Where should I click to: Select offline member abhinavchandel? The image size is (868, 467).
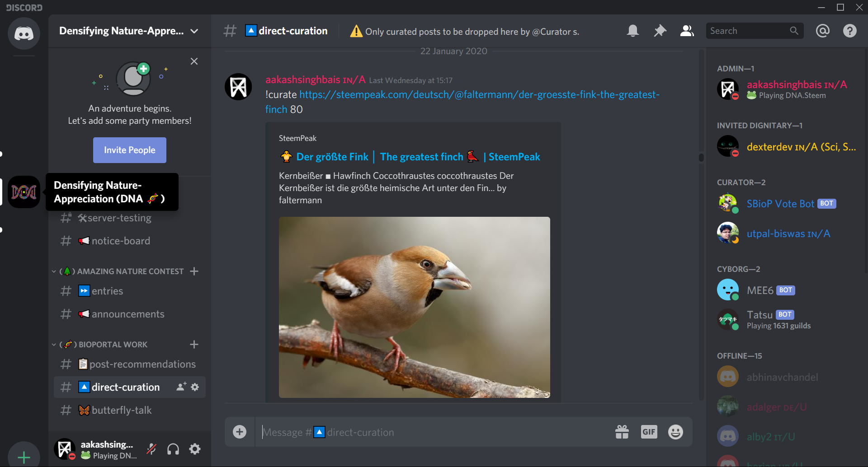pos(787,377)
